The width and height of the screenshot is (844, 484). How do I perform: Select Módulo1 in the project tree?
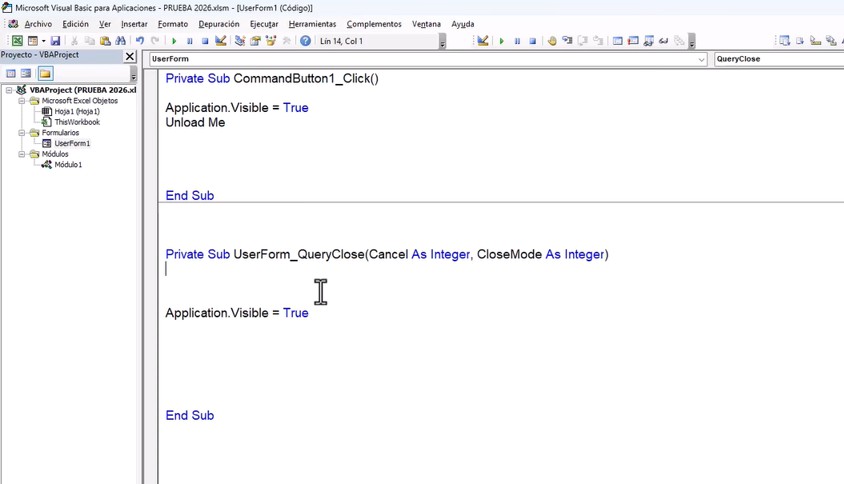(x=67, y=165)
